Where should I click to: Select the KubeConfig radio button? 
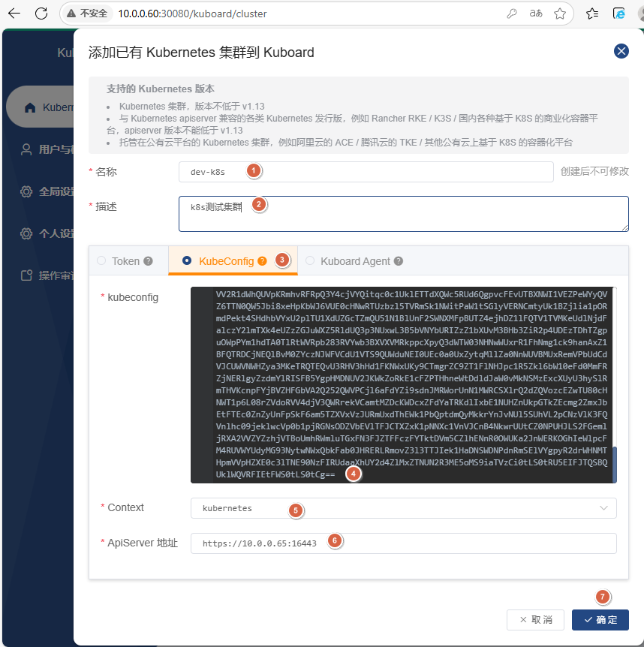(x=187, y=260)
